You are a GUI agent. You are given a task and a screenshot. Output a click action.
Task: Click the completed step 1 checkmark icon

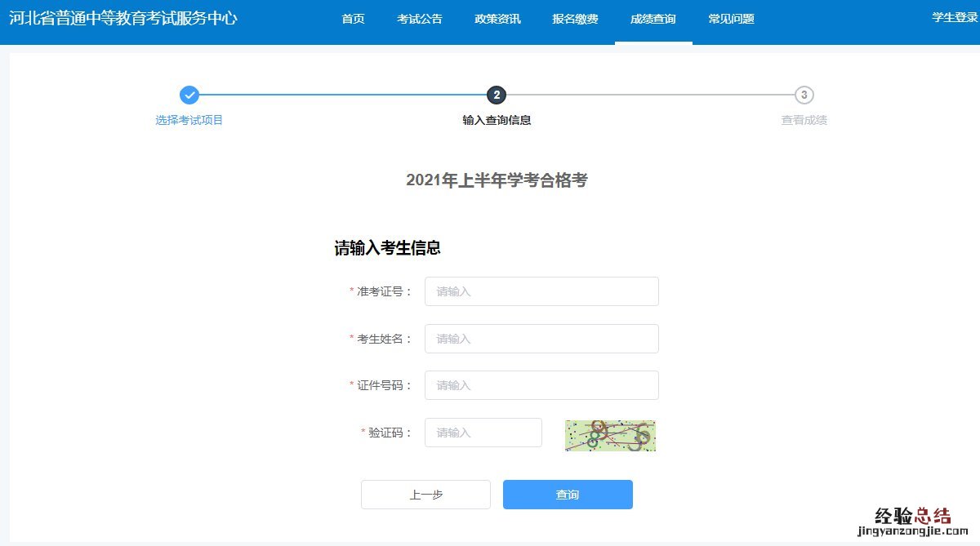tap(189, 95)
